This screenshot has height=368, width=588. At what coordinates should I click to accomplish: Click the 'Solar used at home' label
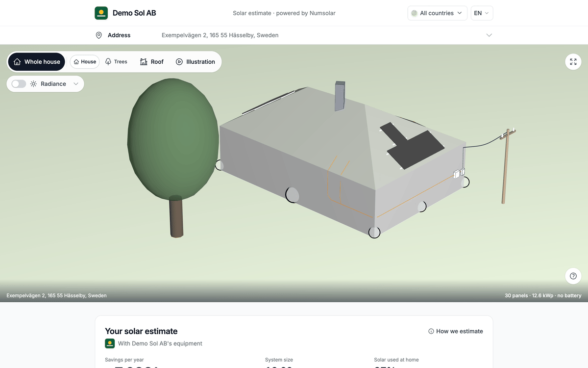pyautogui.click(x=396, y=360)
